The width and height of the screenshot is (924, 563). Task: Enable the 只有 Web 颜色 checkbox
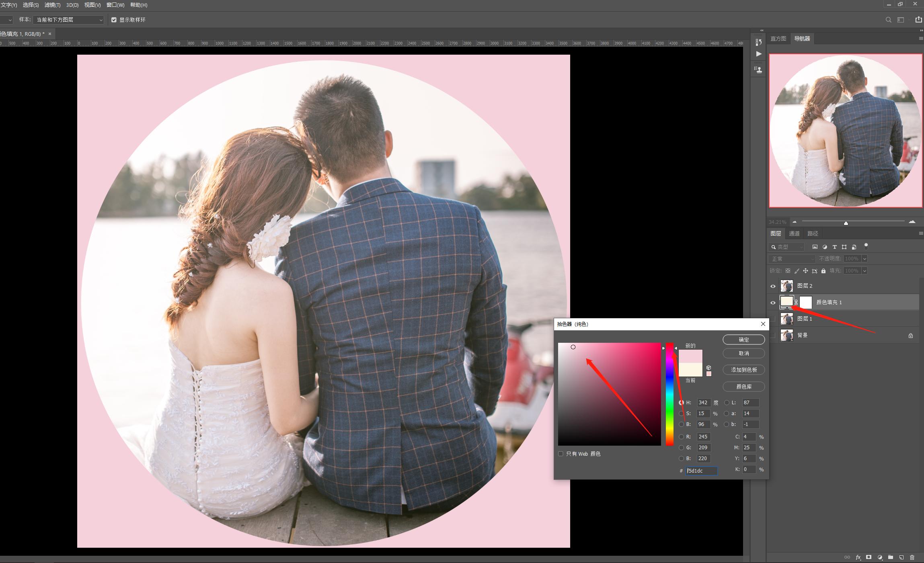point(561,454)
